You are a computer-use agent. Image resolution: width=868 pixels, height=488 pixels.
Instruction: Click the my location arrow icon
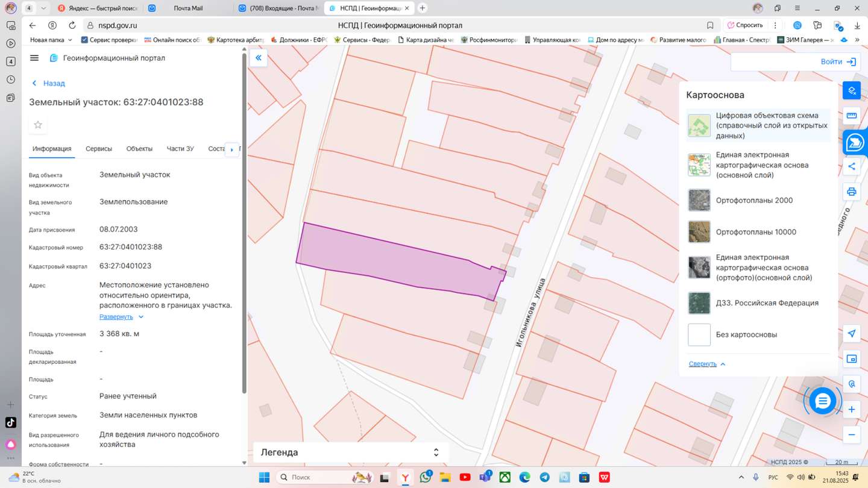point(851,333)
